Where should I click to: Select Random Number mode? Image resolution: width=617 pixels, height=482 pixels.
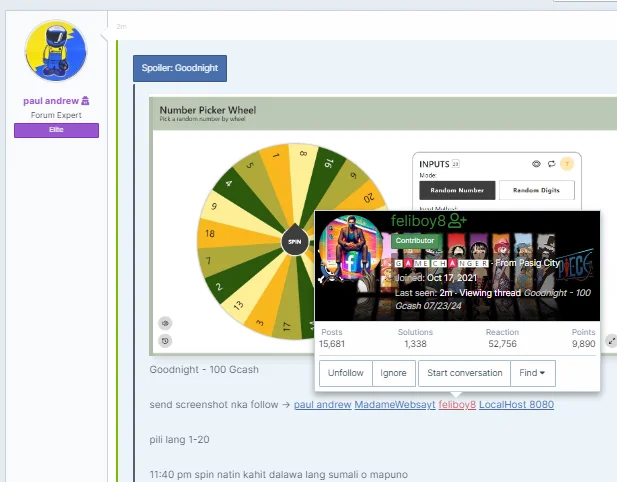tap(457, 190)
